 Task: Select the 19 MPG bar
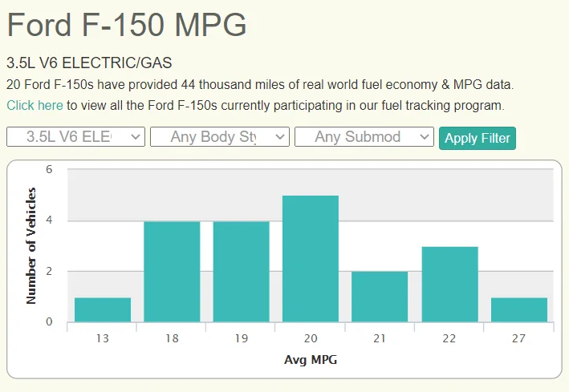pos(242,272)
